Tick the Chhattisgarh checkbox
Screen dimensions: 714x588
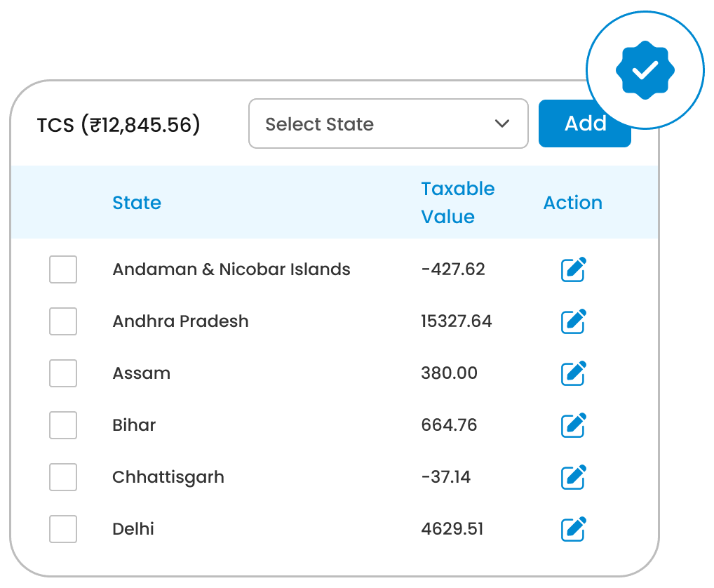point(63,477)
